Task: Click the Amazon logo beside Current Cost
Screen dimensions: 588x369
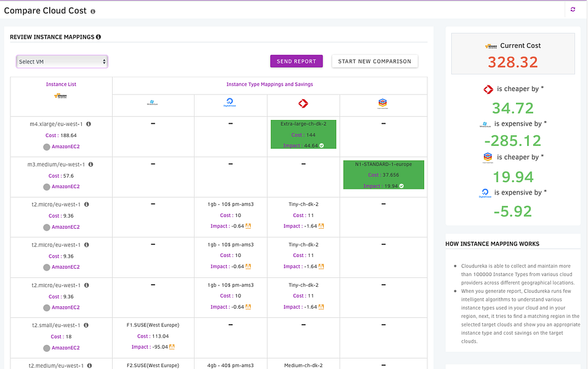Action: [x=491, y=46]
